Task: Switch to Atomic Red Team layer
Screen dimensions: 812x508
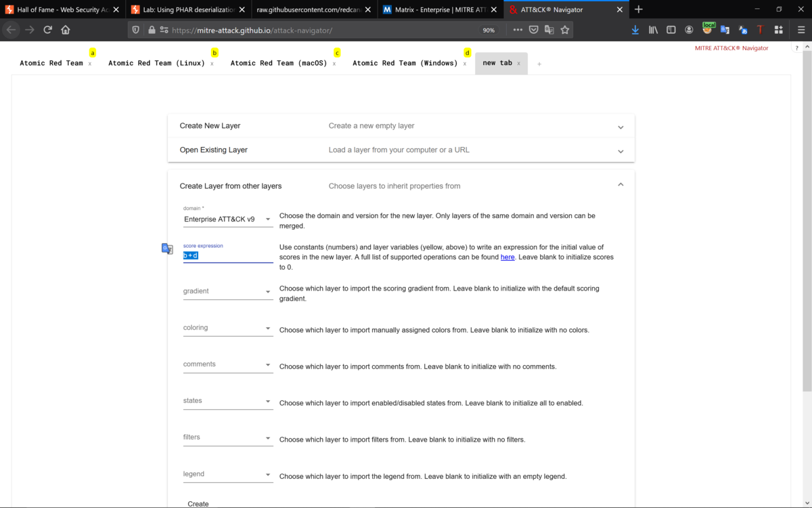Action: tap(51, 63)
